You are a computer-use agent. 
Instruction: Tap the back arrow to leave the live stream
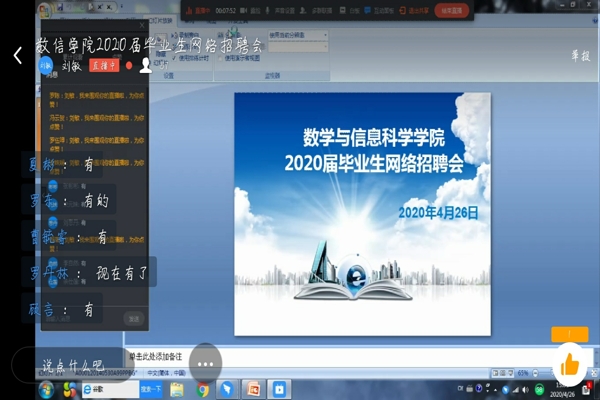pyautogui.click(x=18, y=56)
